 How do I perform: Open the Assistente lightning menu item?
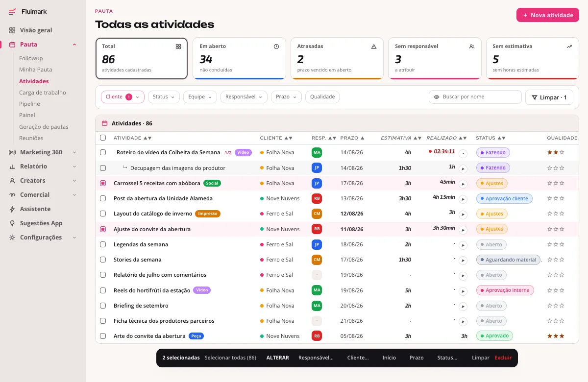(x=35, y=209)
